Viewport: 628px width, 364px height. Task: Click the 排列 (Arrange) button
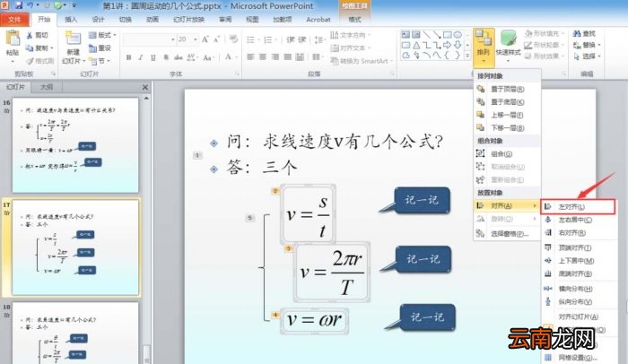point(484,48)
